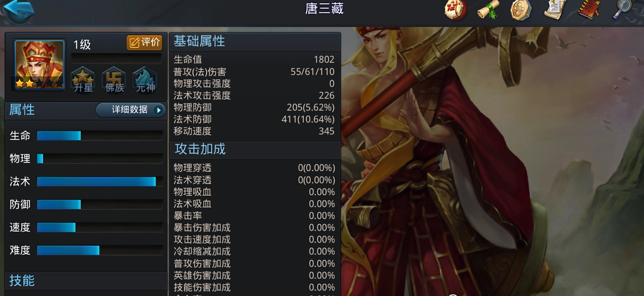Open the pinned parchment note icon

555,10
